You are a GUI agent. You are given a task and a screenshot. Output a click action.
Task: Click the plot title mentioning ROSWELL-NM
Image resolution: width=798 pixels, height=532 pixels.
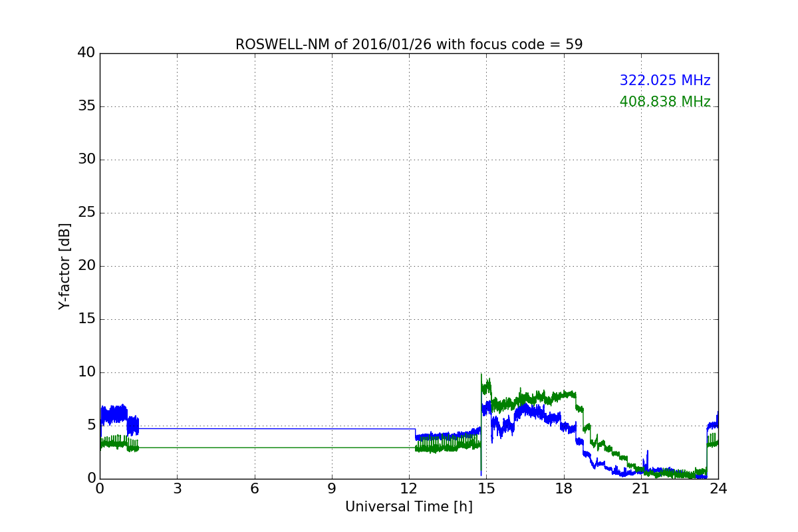[x=409, y=45]
